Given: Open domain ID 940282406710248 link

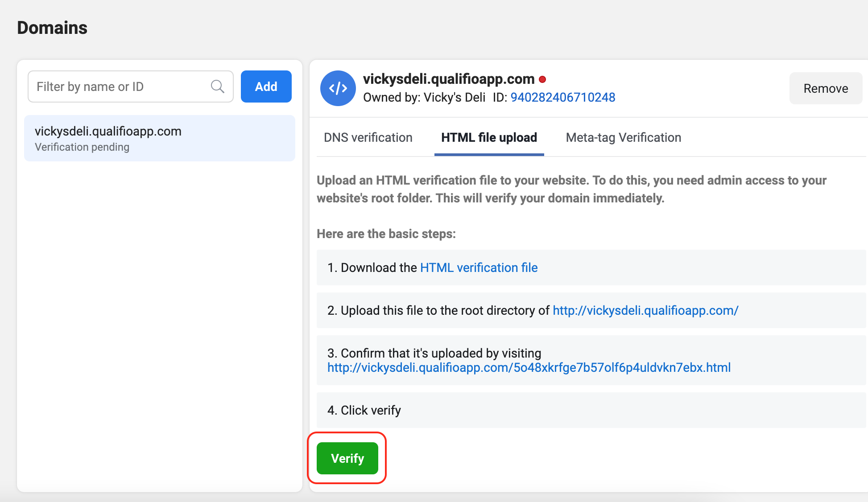Looking at the screenshot, I should coord(563,97).
